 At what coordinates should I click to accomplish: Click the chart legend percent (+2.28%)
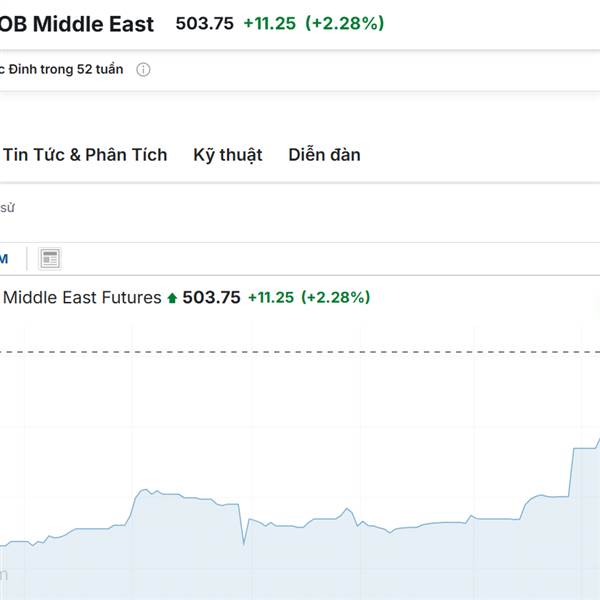[336, 297]
